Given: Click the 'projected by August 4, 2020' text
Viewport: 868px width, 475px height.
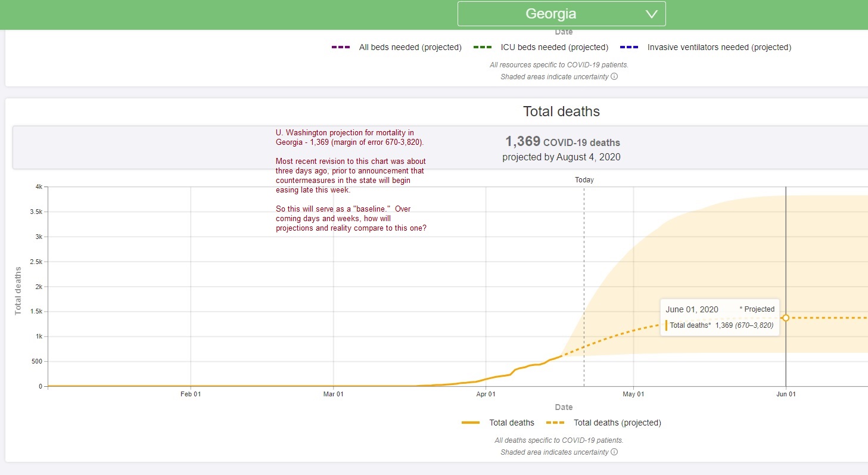Looking at the screenshot, I should pyautogui.click(x=561, y=157).
